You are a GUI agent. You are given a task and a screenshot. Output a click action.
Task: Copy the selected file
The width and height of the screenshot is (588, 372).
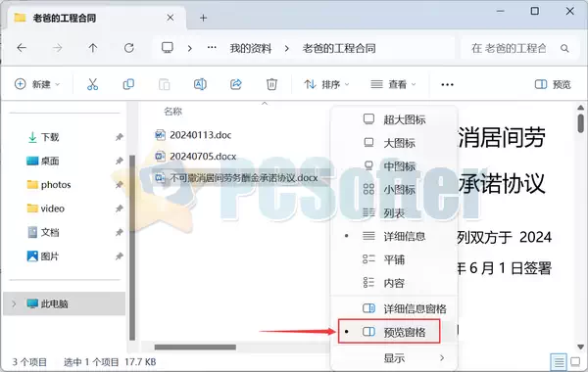point(128,84)
